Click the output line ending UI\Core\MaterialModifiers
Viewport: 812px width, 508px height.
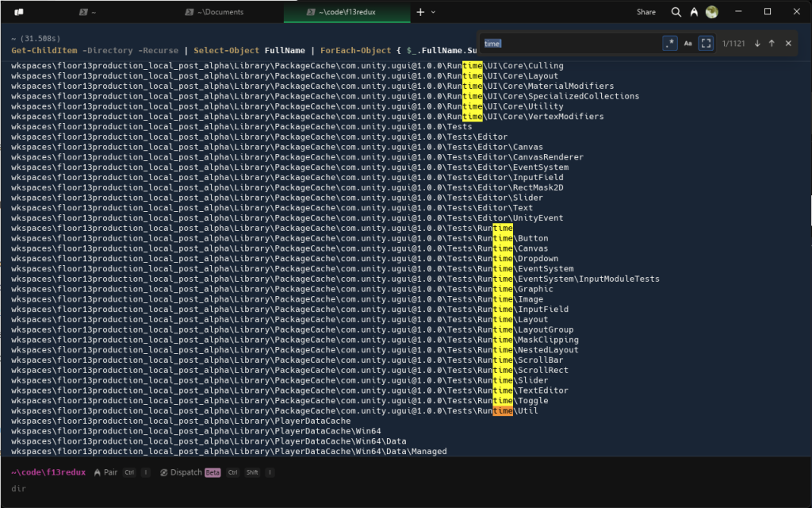click(x=312, y=86)
